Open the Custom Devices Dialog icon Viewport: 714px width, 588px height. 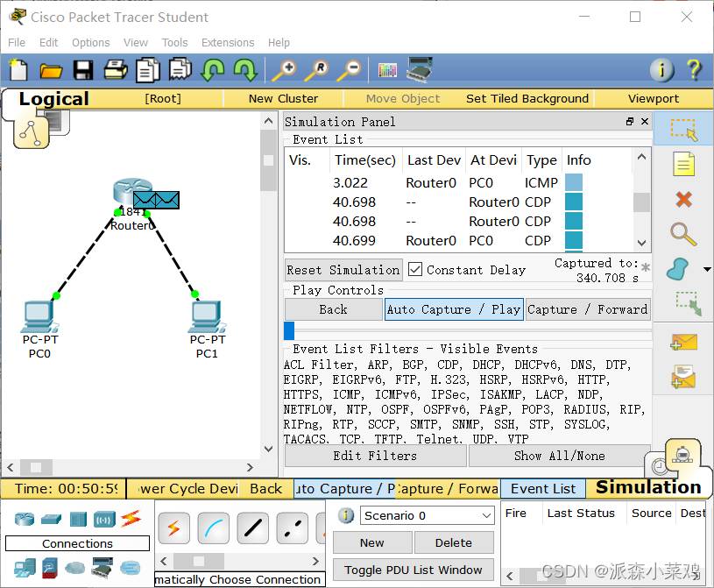[420, 70]
